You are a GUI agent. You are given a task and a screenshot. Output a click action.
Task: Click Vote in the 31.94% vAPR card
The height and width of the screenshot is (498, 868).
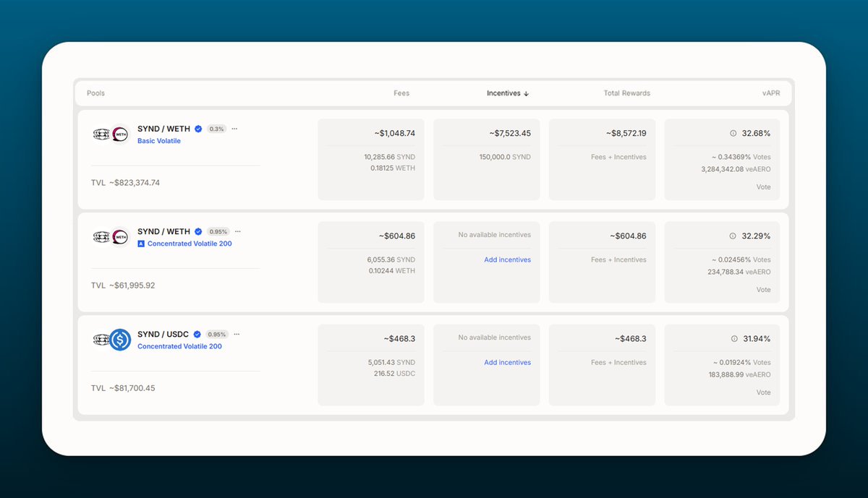pyautogui.click(x=764, y=392)
